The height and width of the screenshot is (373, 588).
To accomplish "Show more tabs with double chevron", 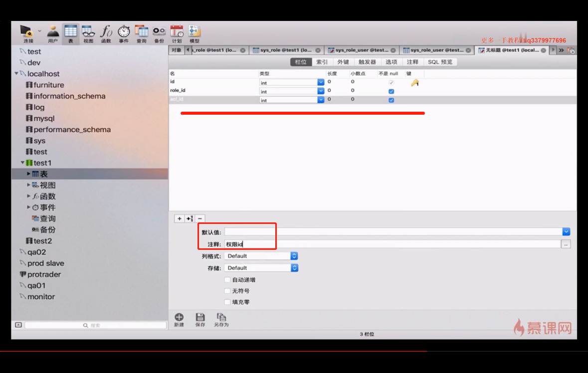I will click(x=561, y=50).
